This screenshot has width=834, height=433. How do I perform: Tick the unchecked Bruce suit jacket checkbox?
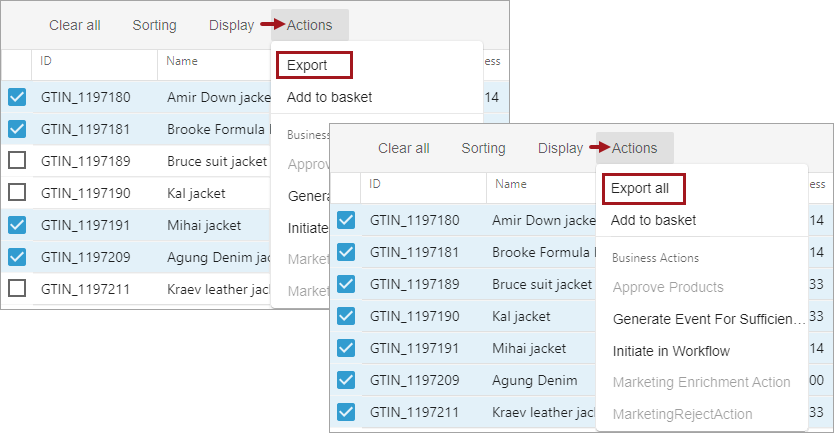(17, 161)
